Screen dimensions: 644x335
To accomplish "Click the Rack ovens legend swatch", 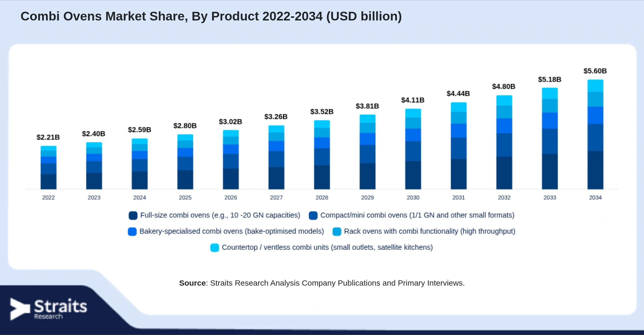I will click(337, 232).
